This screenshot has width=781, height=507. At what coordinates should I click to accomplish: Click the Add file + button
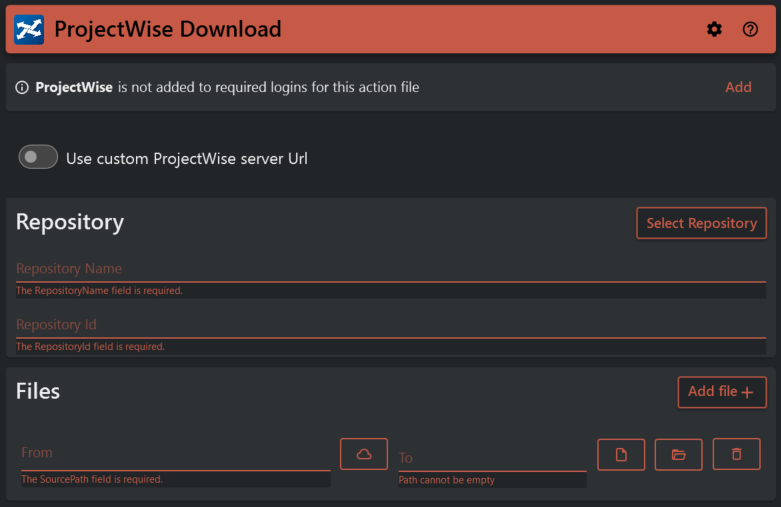coord(722,392)
